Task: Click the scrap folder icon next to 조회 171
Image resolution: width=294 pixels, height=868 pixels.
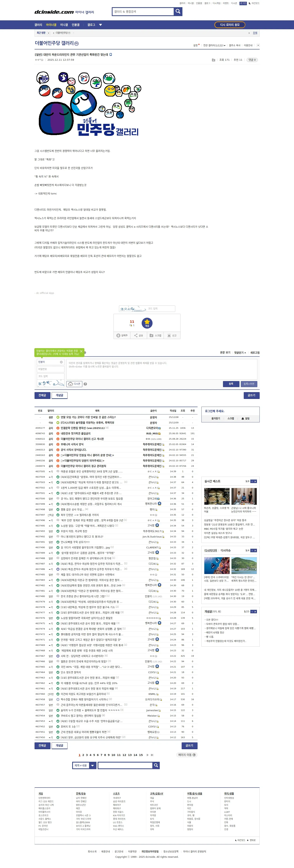Action: pos(213,60)
